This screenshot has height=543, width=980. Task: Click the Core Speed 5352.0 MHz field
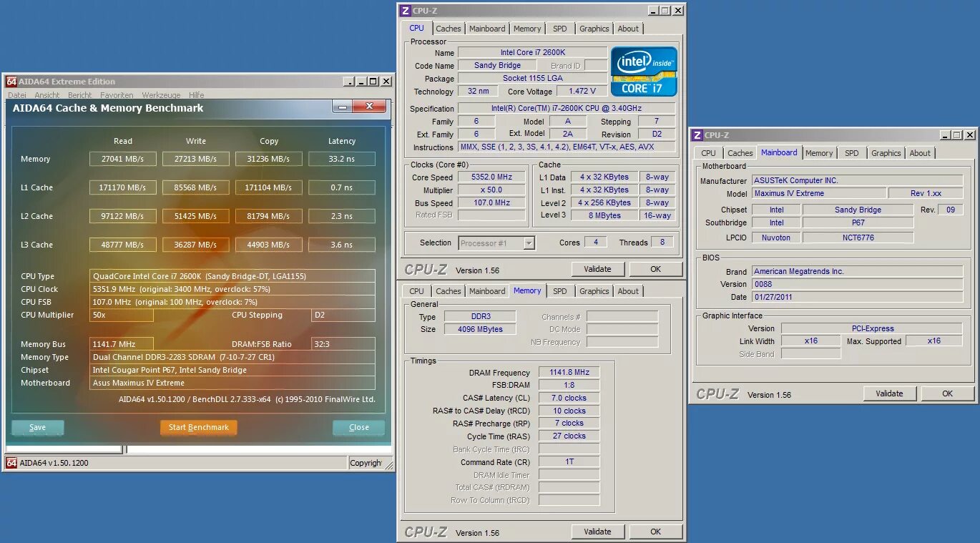(x=491, y=177)
